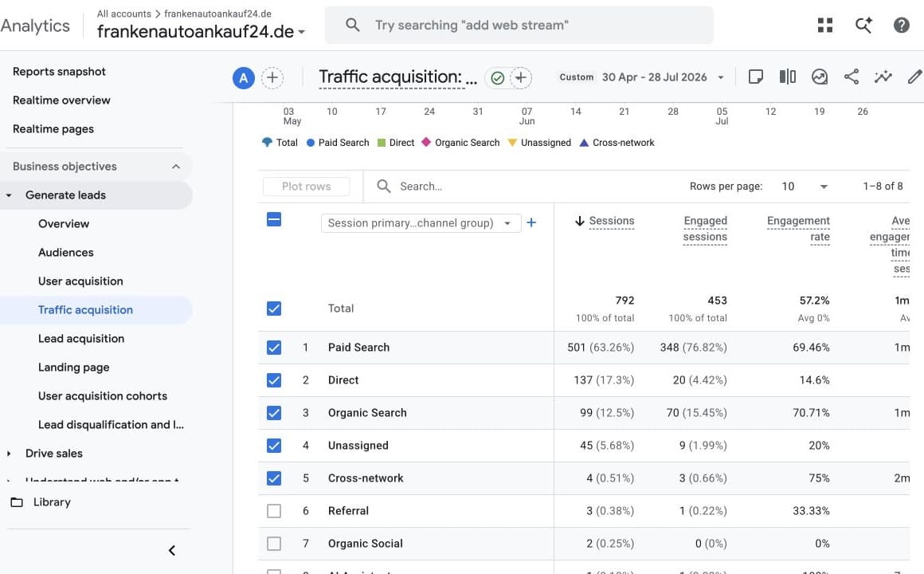Click the Sessions sort descending arrow

click(579, 221)
